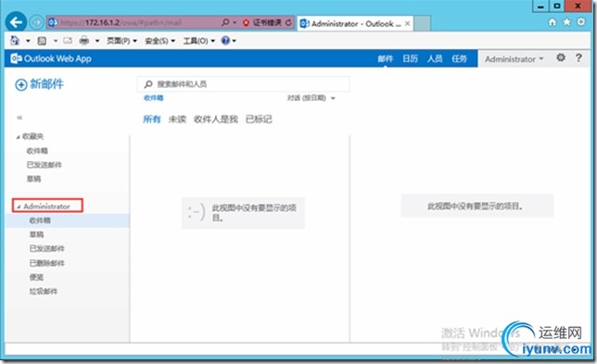
Task: Select 垃圾邮件 folder
Action: [44, 292]
